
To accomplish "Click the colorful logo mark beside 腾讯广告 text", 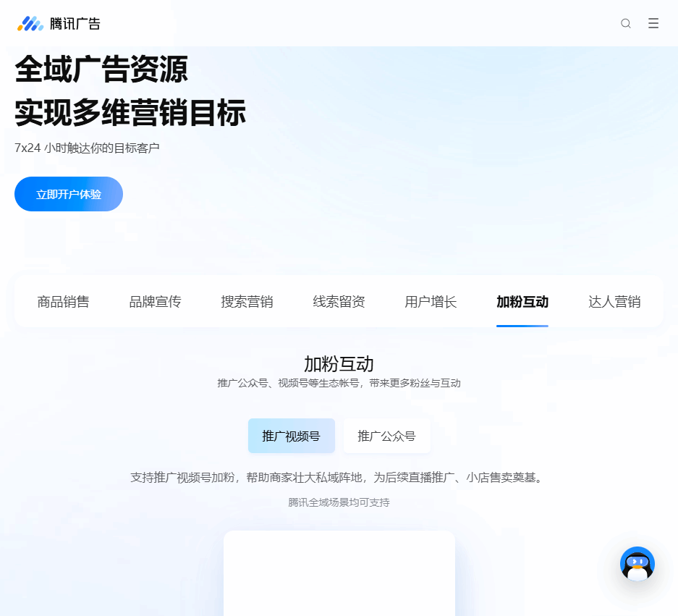I will pos(30,22).
